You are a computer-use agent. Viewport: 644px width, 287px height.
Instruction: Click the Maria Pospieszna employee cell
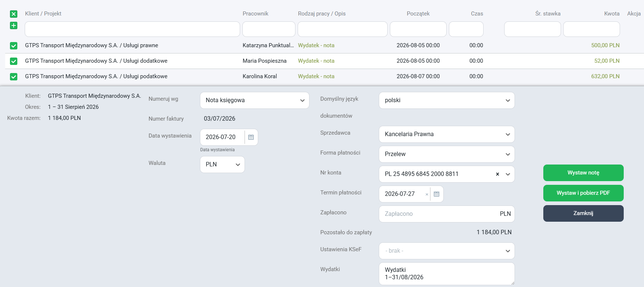click(264, 61)
